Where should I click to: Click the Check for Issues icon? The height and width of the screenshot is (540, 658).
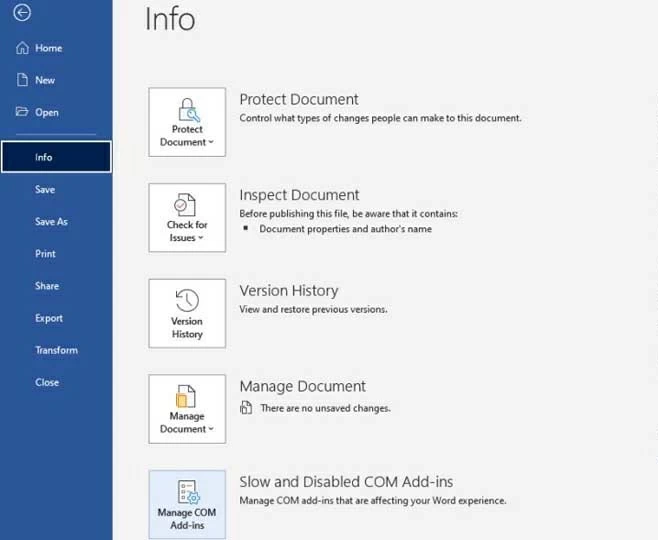pyautogui.click(x=187, y=204)
